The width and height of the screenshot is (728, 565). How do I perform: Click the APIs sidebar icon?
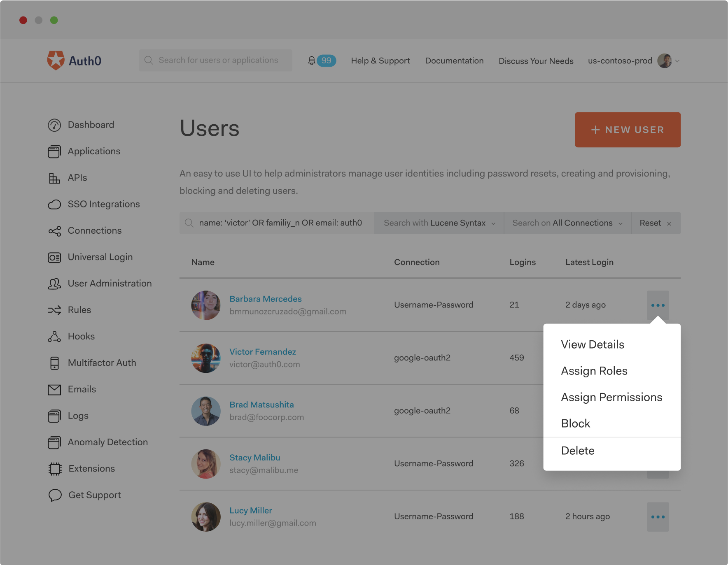[x=54, y=177]
